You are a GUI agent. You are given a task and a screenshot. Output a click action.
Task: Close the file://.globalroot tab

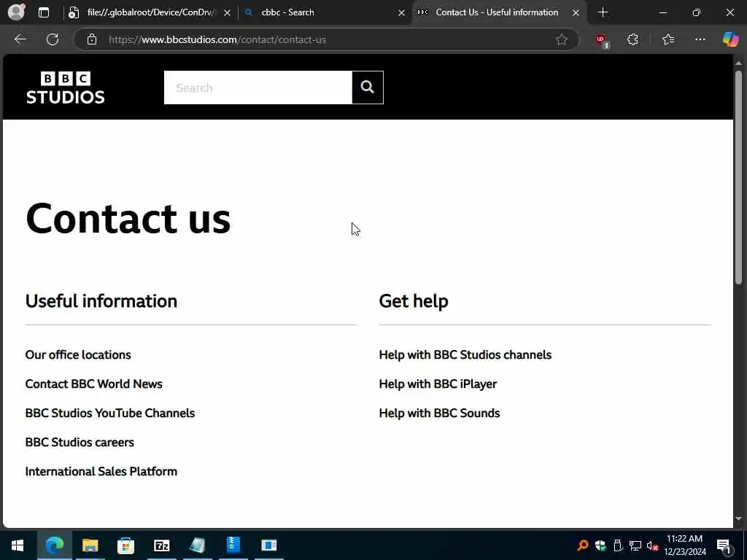(x=228, y=12)
